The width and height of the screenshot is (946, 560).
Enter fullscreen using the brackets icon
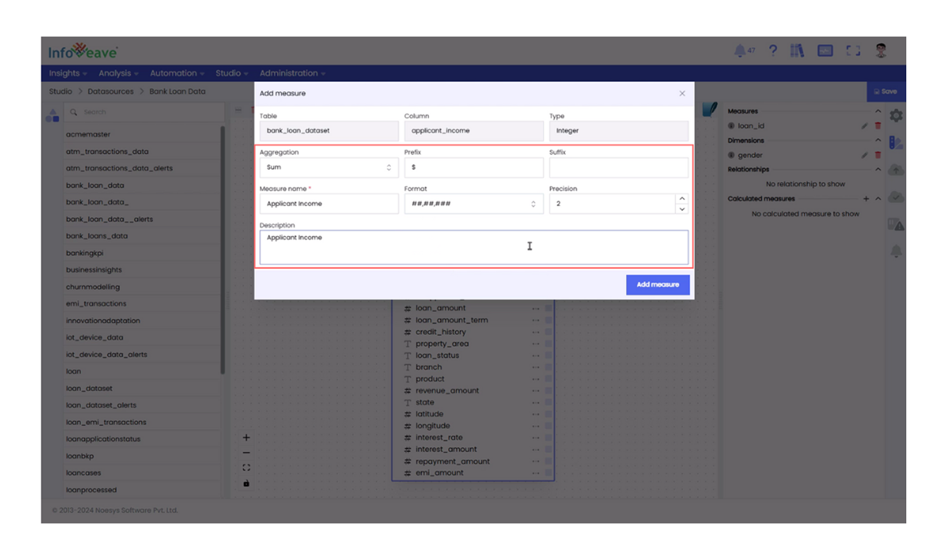coord(853,50)
